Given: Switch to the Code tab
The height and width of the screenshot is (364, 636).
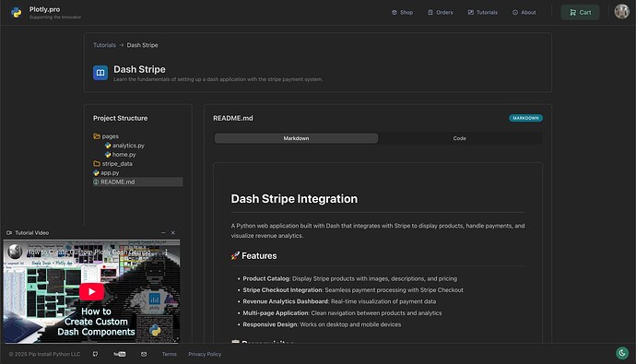Looking at the screenshot, I should point(460,138).
